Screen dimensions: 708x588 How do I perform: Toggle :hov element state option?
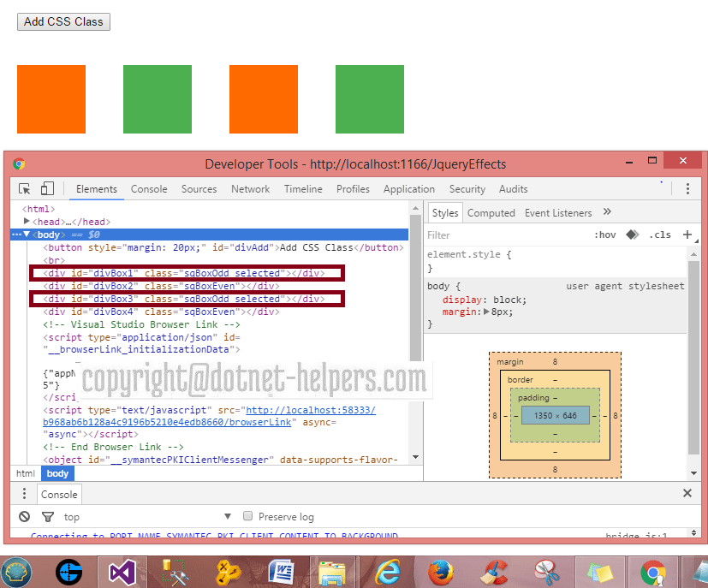[604, 235]
